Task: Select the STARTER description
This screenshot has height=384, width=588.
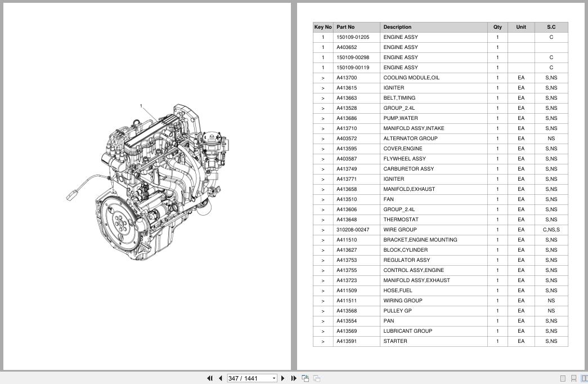Action: coord(395,341)
